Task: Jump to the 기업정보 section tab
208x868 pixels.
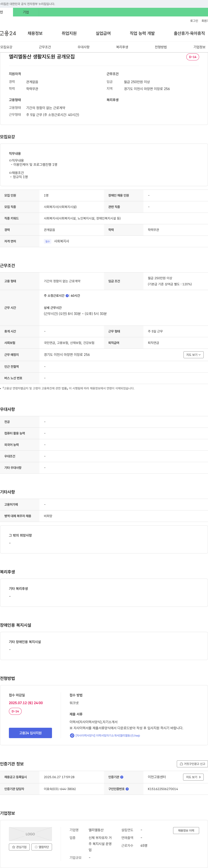Action: click(x=199, y=47)
